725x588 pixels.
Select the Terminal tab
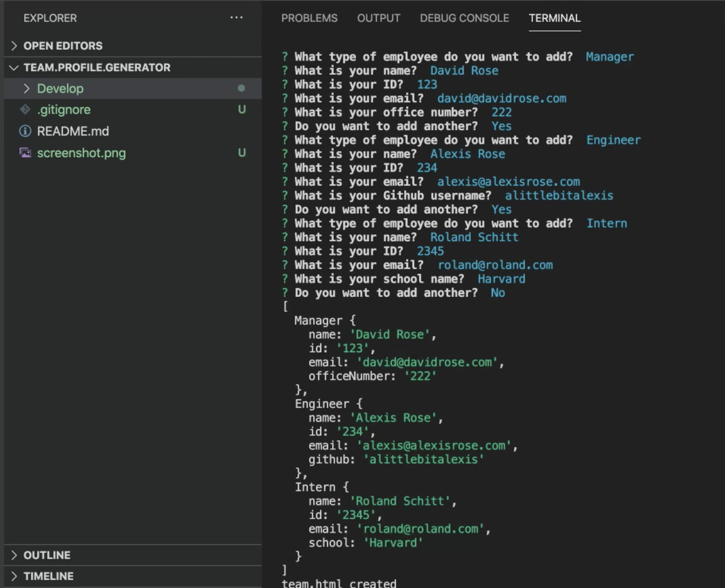click(x=555, y=18)
